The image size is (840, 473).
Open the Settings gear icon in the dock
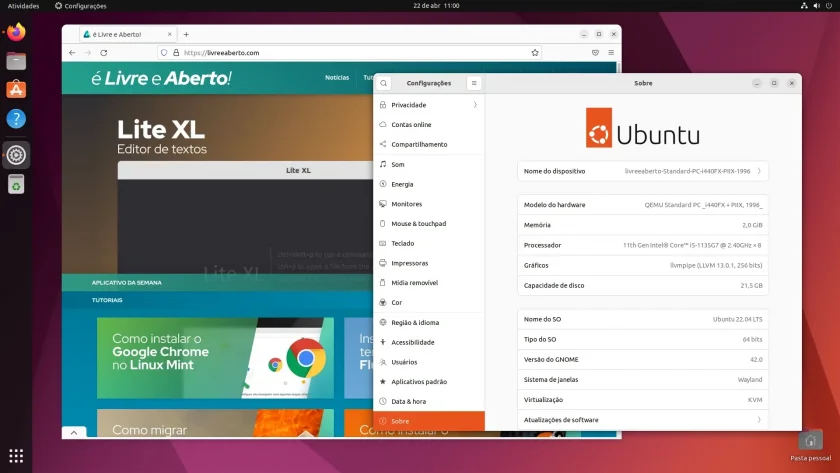16,155
